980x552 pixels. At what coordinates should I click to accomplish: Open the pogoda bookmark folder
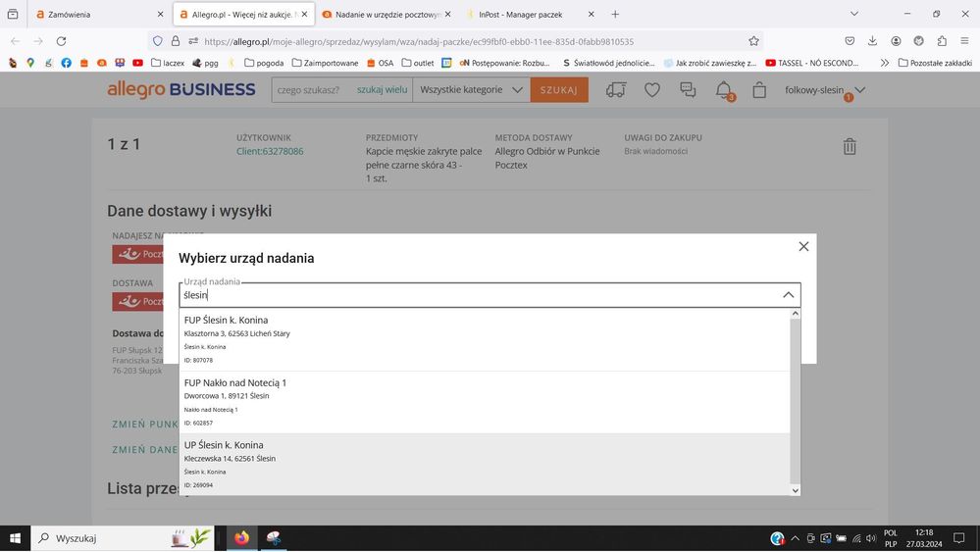click(x=264, y=63)
